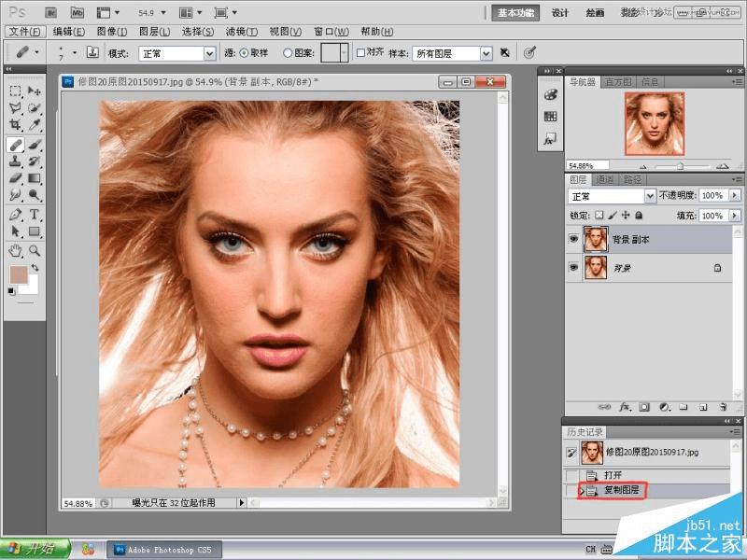Open the 样本 sample dropdown

click(x=452, y=53)
